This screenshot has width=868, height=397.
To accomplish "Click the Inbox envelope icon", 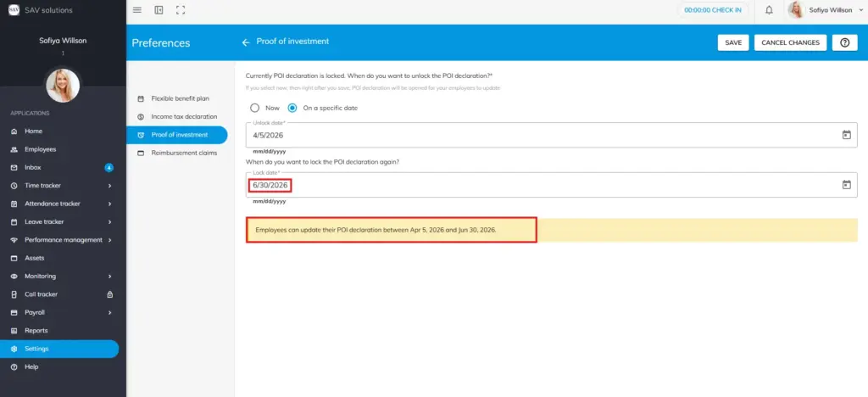I will (14, 167).
